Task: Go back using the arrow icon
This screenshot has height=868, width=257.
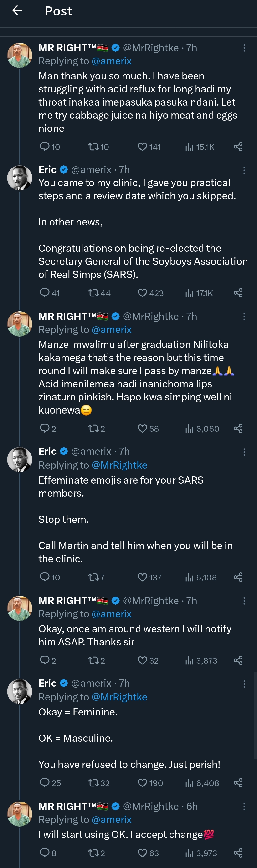Action: [17, 11]
